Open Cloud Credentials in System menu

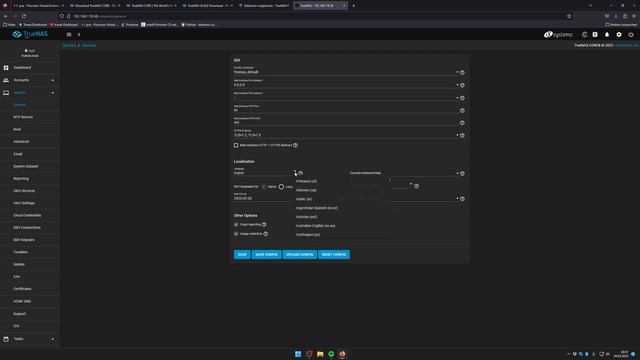(27, 216)
